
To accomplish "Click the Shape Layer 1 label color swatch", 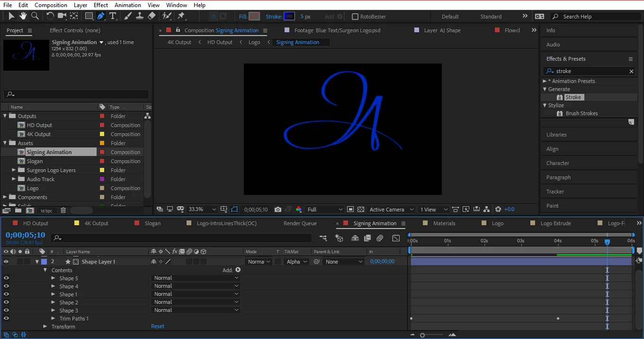I will 44,262.
